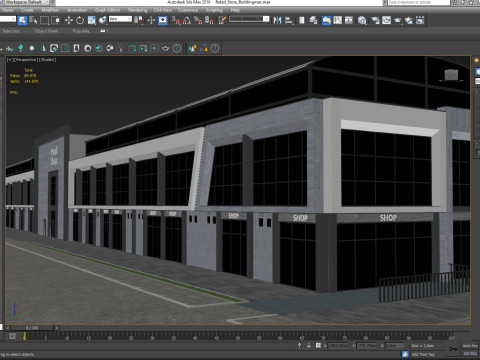Toggle Percent Snap
480x360 pixels.
coord(198,20)
